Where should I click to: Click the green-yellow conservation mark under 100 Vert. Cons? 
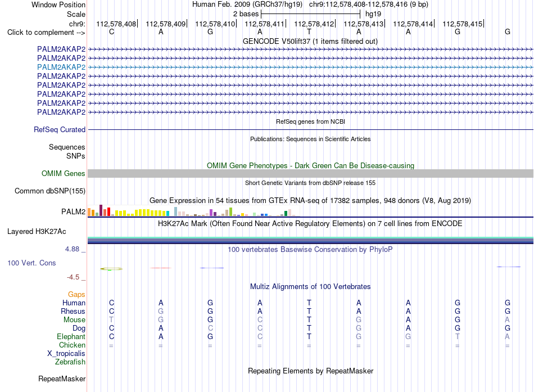[x=111, y=269]
